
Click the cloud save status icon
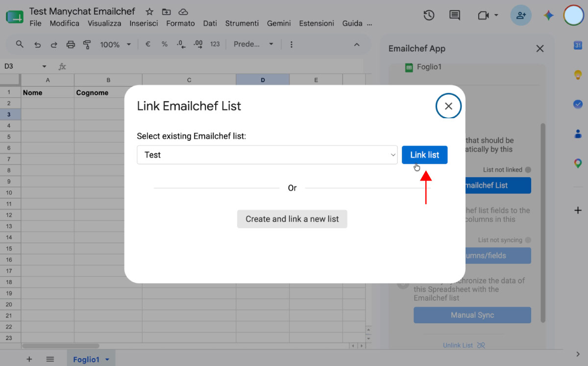click(183, 11)
